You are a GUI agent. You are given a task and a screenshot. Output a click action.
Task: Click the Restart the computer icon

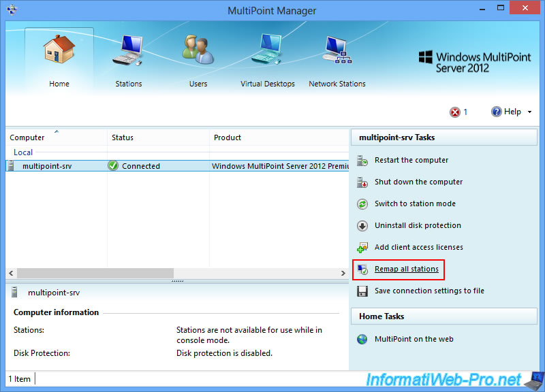tap(362, 161)
